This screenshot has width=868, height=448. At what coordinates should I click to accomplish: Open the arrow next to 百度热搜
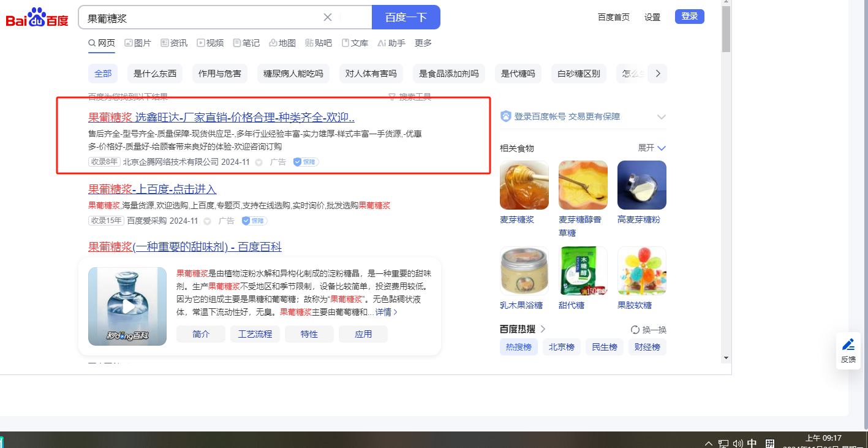[543, 330]
